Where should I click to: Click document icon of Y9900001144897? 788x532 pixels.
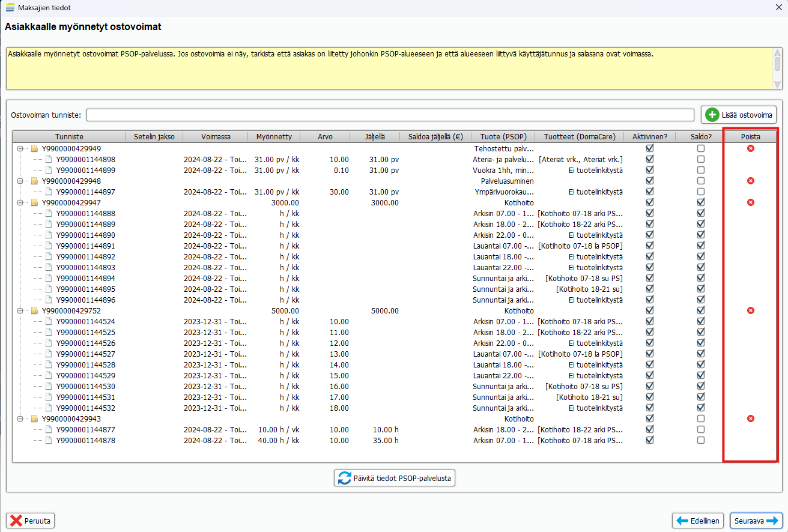tap(49, 192)
